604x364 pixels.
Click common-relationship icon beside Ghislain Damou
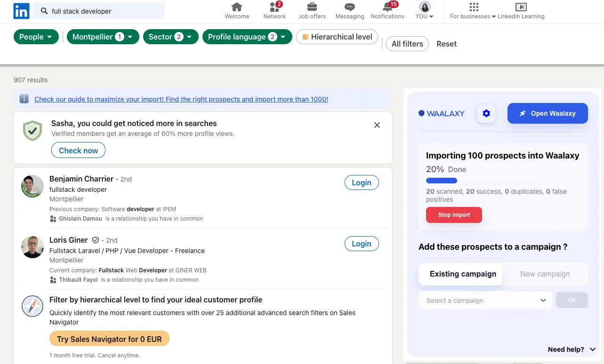point(53,219)
